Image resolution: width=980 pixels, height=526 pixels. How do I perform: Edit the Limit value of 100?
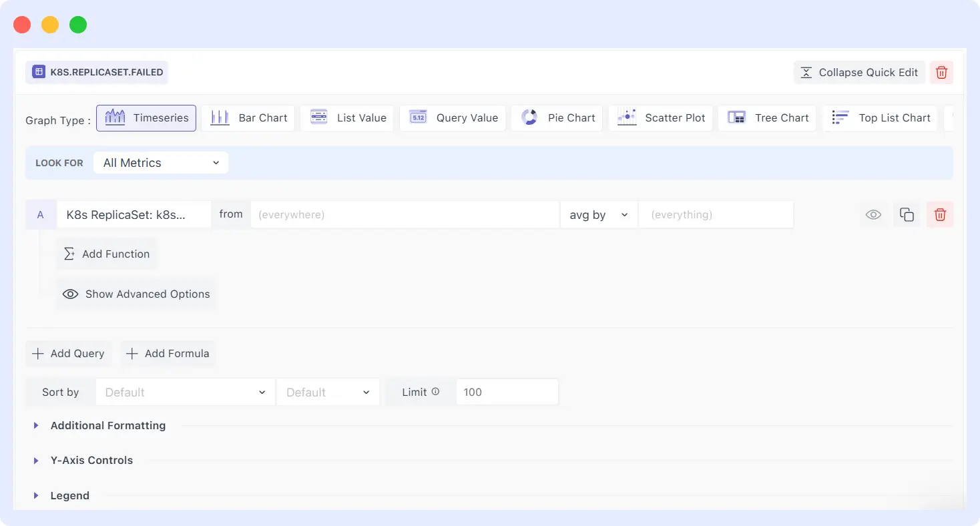[x=507, y=392]
